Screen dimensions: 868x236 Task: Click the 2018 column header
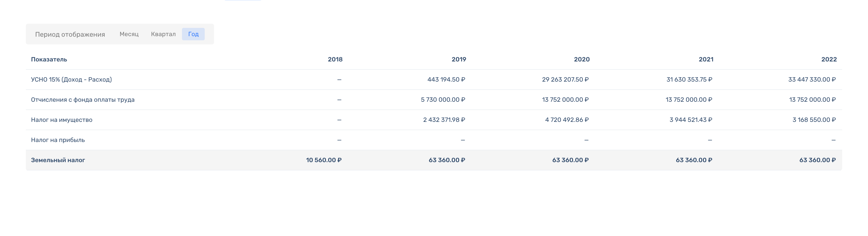point(335,59)
